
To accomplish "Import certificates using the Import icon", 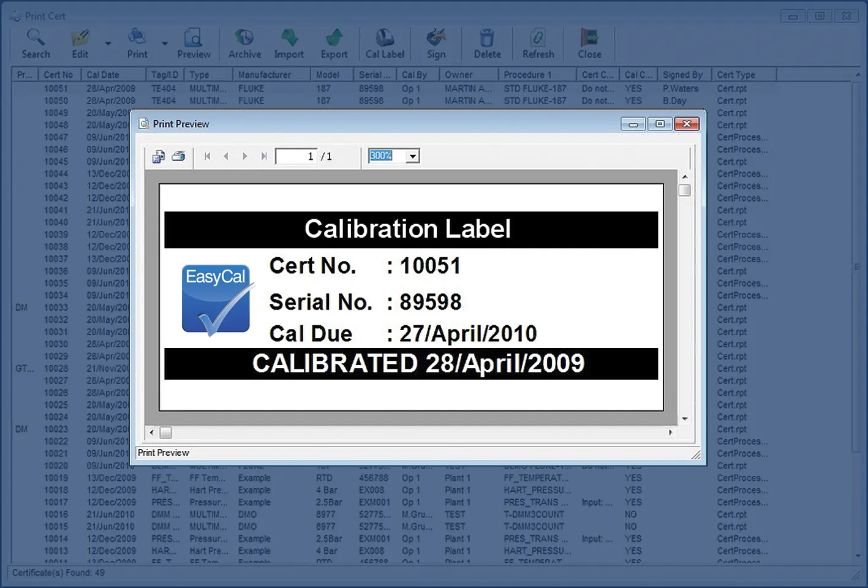I will tap(289, 43).
